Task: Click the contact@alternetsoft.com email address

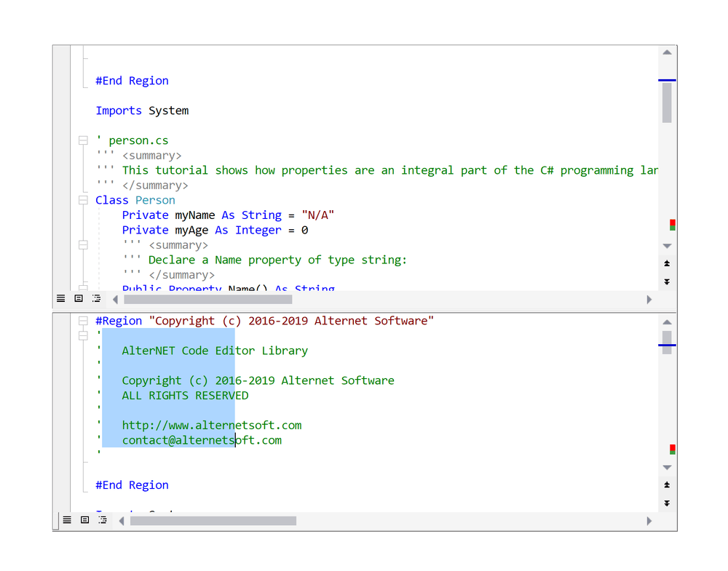Action: coord(202,440)
